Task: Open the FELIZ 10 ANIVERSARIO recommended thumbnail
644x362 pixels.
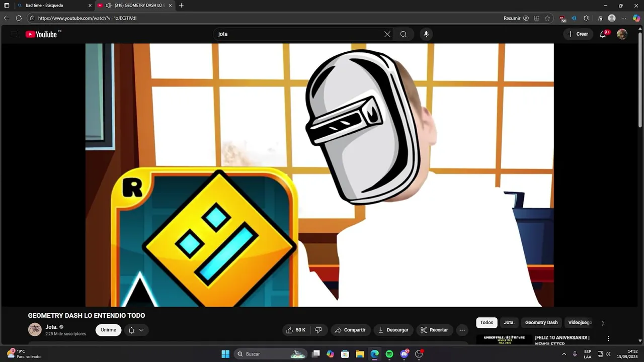Action: point(504,340)
